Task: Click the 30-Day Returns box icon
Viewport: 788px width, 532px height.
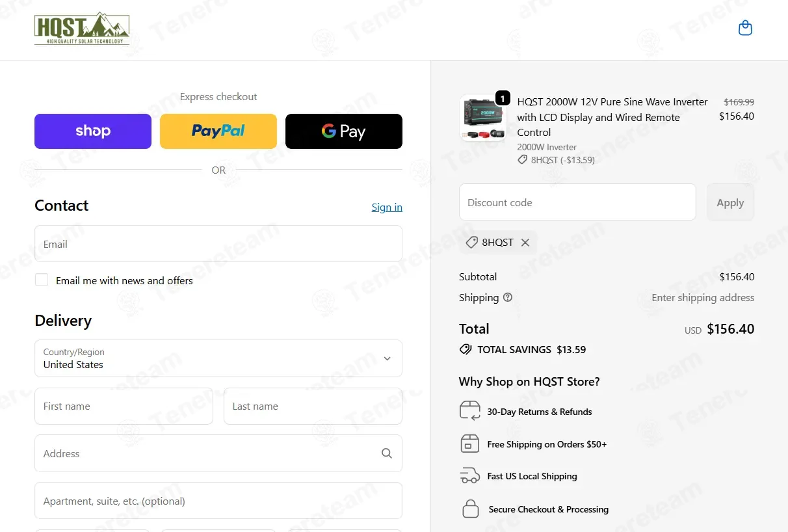Action: click(469, 411)
